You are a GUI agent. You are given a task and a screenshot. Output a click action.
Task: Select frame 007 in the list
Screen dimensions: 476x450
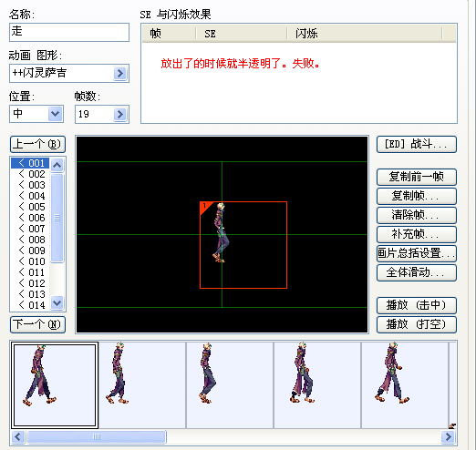30,229
